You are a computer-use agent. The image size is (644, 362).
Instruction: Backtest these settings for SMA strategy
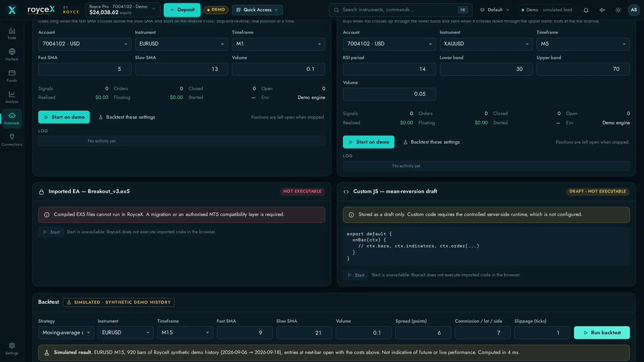127,117
